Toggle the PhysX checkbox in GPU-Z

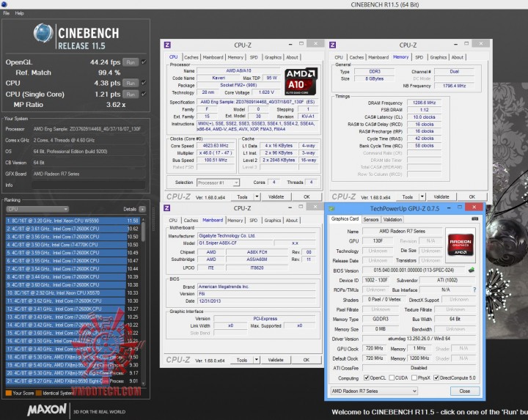[x=414, y=377]
